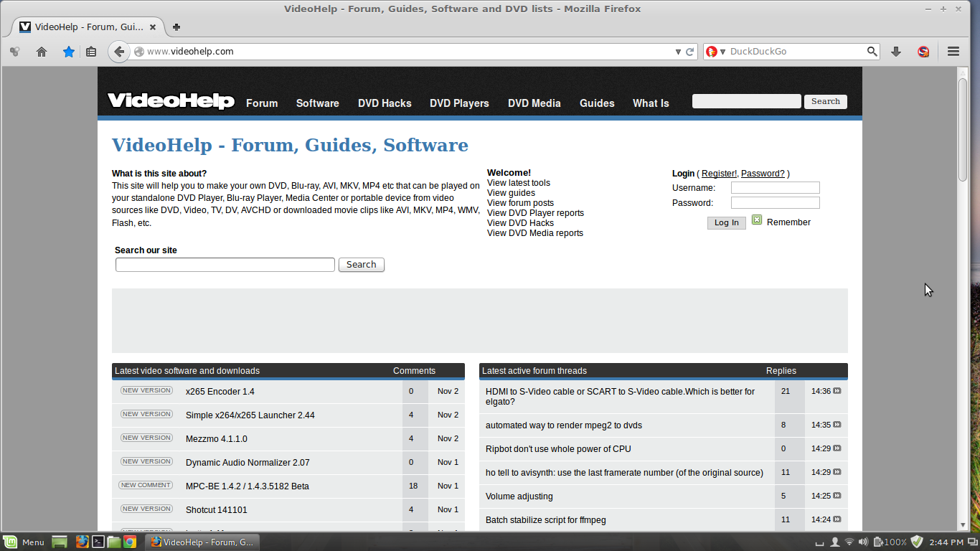Screen dimensions: 980x551
Task: Open the Linux Mint Menu button
Action: coord(24,542)
